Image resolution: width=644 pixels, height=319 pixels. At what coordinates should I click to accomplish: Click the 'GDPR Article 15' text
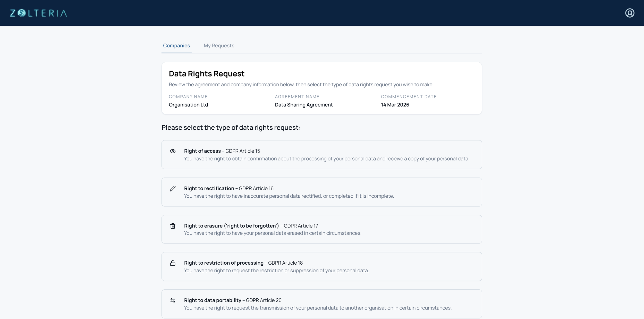point(243,151)
